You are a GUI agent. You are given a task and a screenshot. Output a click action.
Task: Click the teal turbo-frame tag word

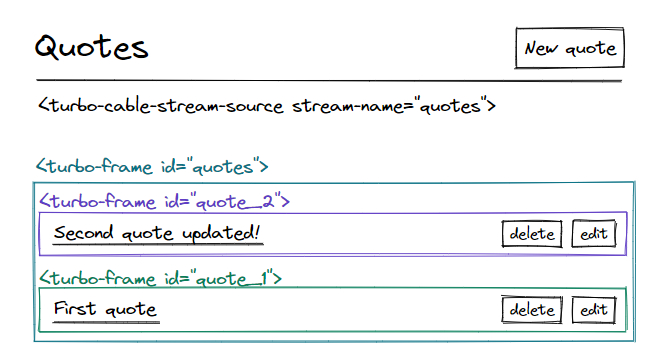click(x=100, y=166)
